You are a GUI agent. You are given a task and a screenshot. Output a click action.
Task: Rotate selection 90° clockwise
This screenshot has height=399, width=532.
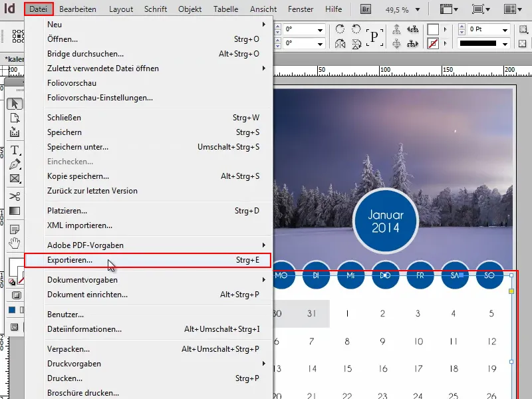coord(340,29)
